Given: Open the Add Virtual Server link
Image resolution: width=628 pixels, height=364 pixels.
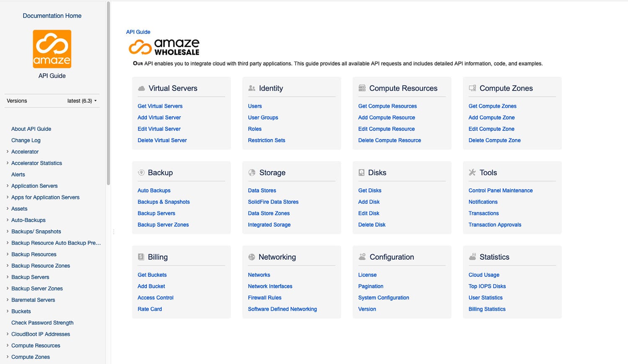Looking at the screenshot, I should (x=159, y=118).
